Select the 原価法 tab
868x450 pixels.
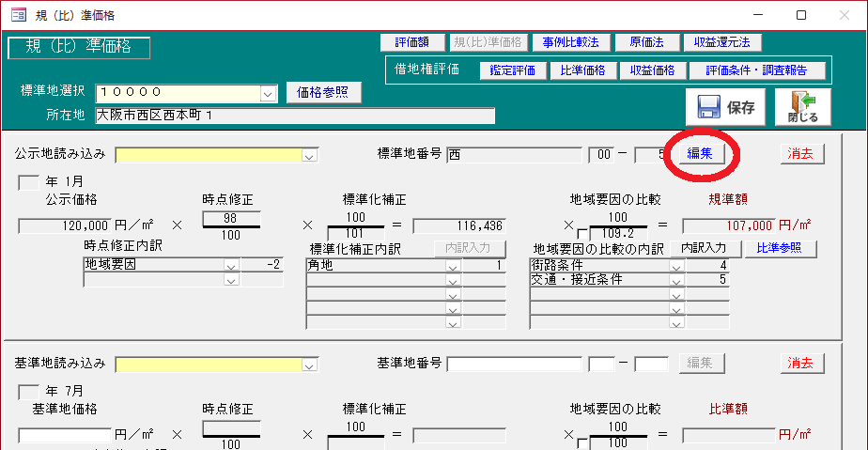click(646, 42)
